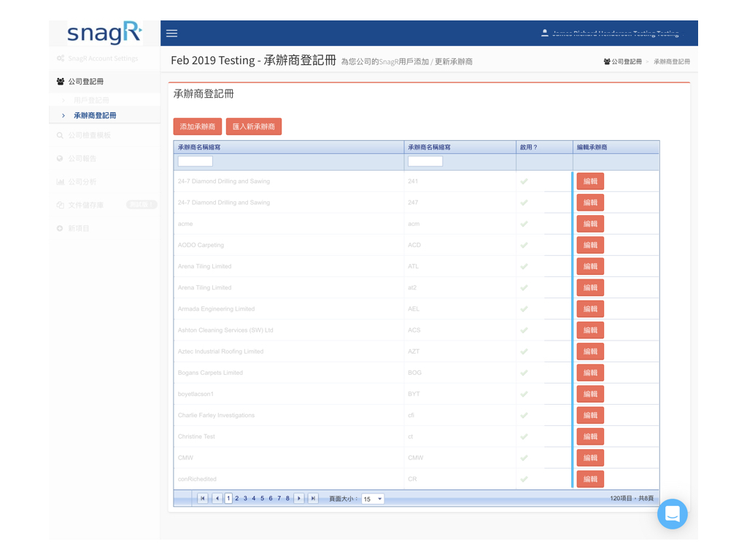The width and height of the screenshot is (747, 560).
Task: Open the chat support bubble
Action: pyautogui.click(x=672, y=514)
